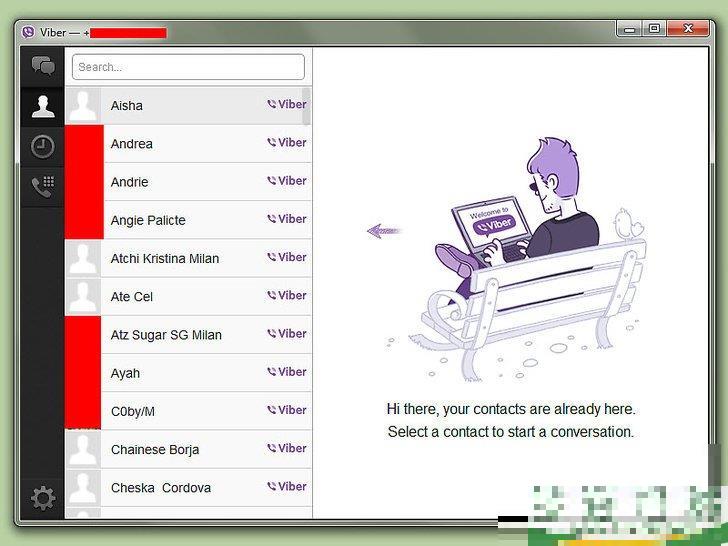Click the Viber badge next to C0by/M
The height and width of the screenshot is (546, 728).
coord(287,410)
